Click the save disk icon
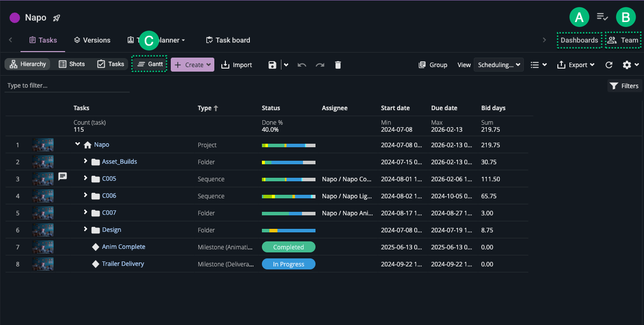Viewport: 644px width, 325px height. [272, 65]
